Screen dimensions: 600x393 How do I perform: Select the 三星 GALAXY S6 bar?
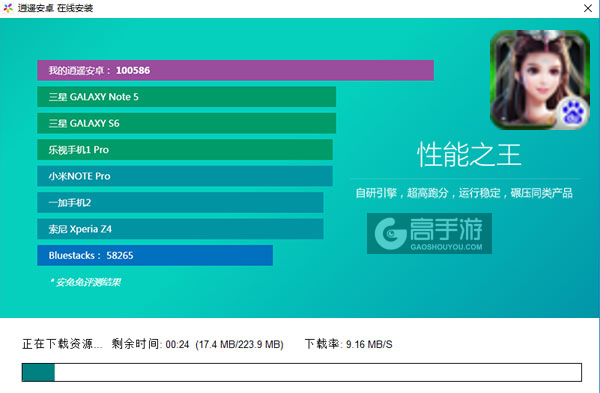coord(187,123)
